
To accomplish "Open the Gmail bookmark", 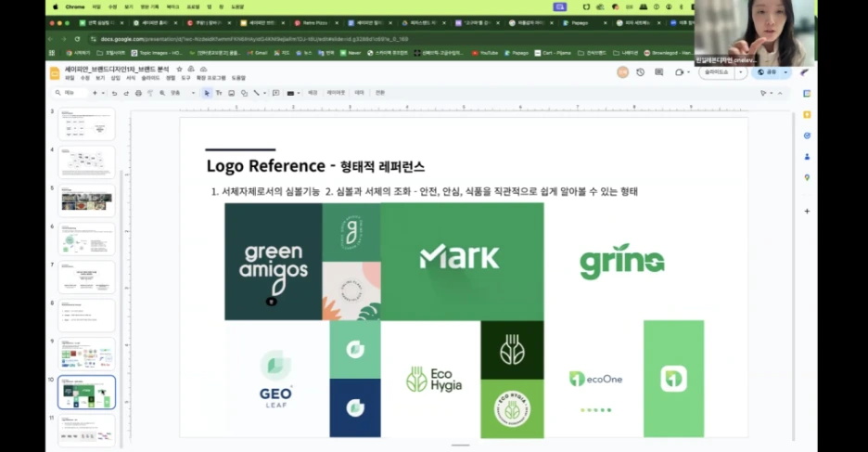I will [x=257, y=53].
